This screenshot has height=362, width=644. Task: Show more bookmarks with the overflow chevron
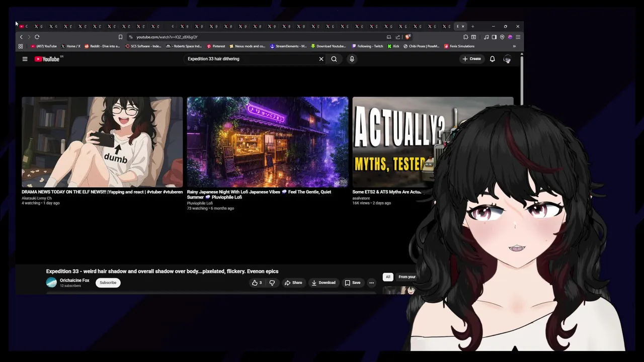[514, 46]
